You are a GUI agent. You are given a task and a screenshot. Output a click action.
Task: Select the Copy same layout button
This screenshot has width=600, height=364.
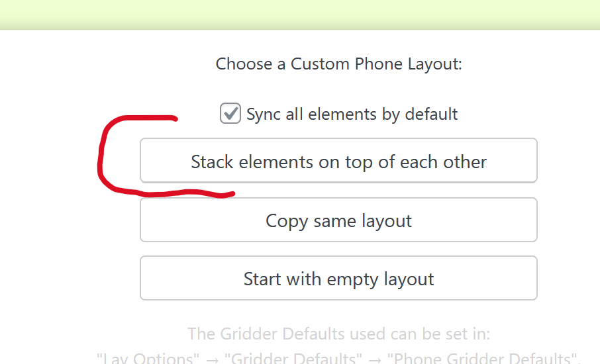click(338, 220)
